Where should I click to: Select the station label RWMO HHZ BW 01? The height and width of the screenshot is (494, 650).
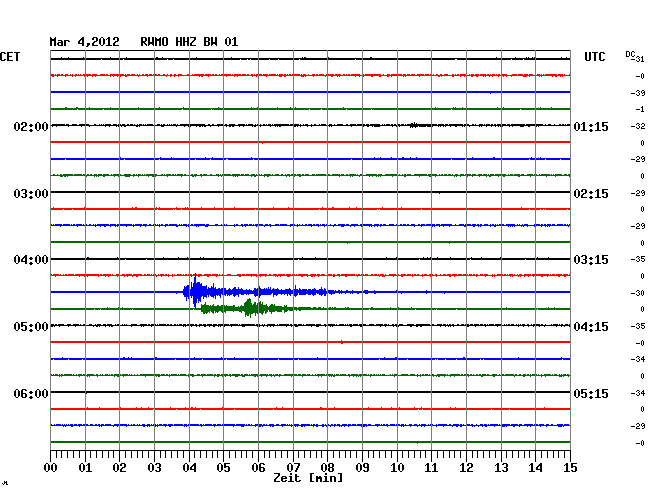coord(189,42)
